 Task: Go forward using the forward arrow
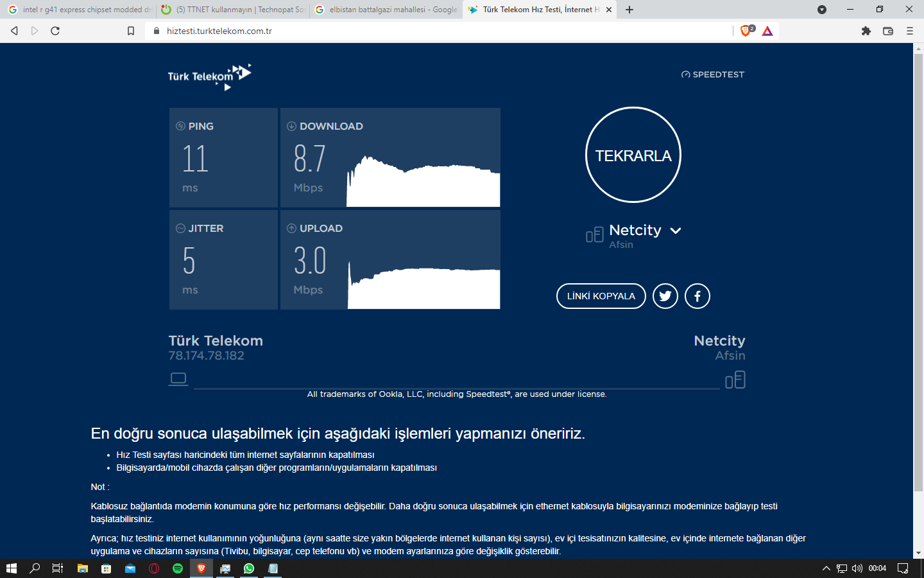pyautogui.click(x=35, y=31)
